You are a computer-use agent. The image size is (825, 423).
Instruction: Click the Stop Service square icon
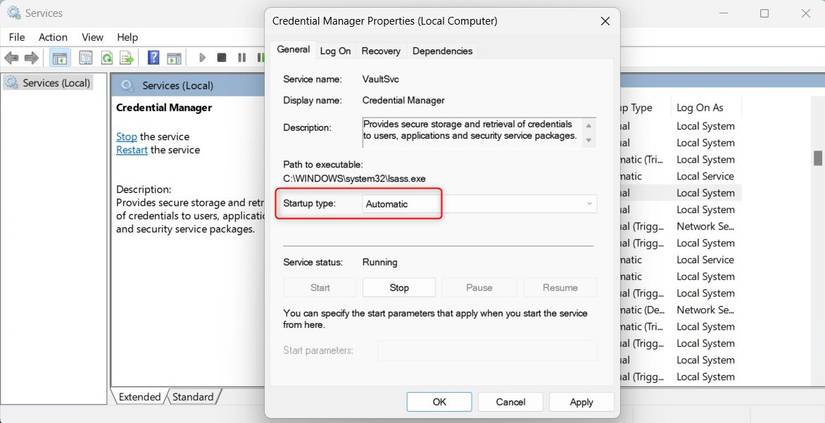coord(222,58)
